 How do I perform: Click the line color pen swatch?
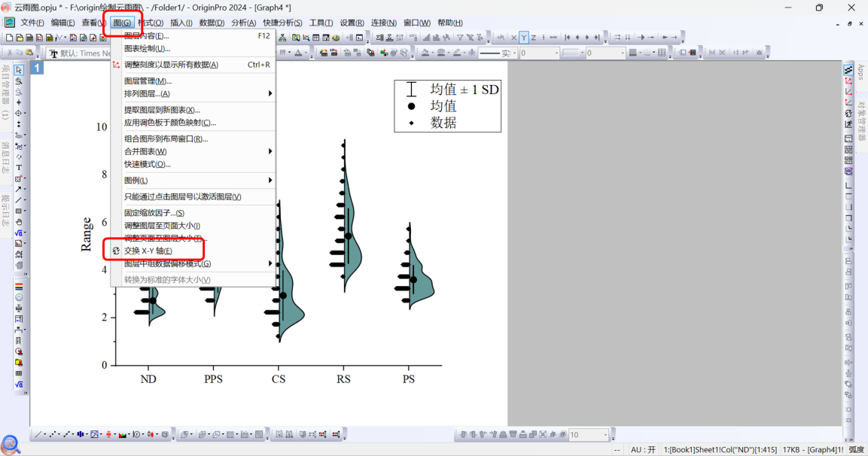point(457,53)
